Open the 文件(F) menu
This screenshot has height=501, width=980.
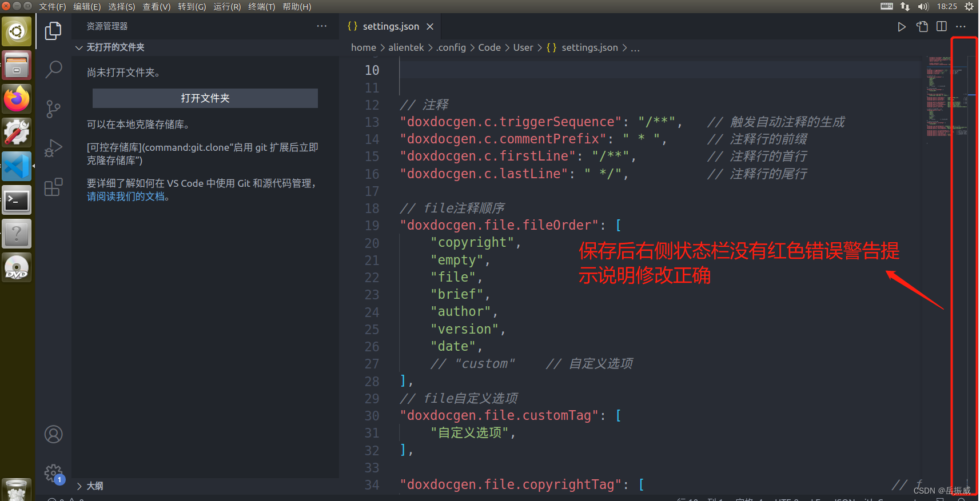coord(53,6)
